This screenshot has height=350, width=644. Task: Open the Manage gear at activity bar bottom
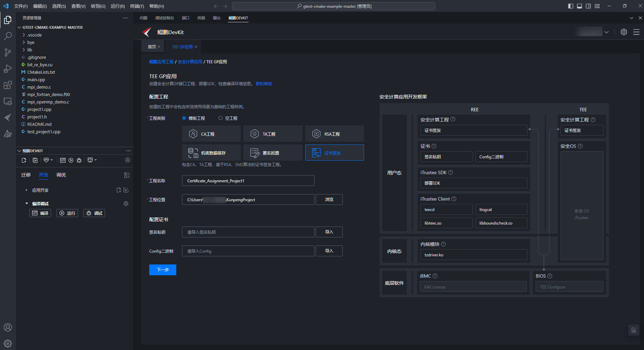coord(8,344)
